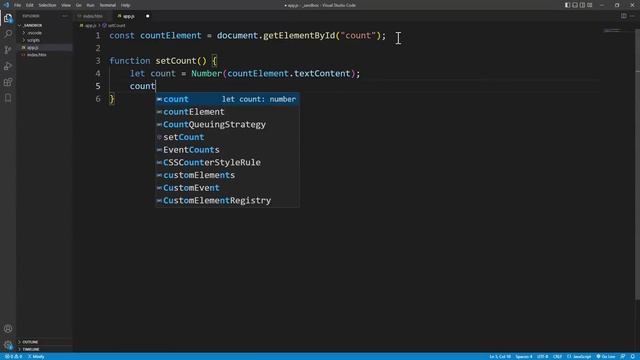640x360 pixels.
Task: Choose the 'setCount' suggestion
Action: [x=227, y=137]
